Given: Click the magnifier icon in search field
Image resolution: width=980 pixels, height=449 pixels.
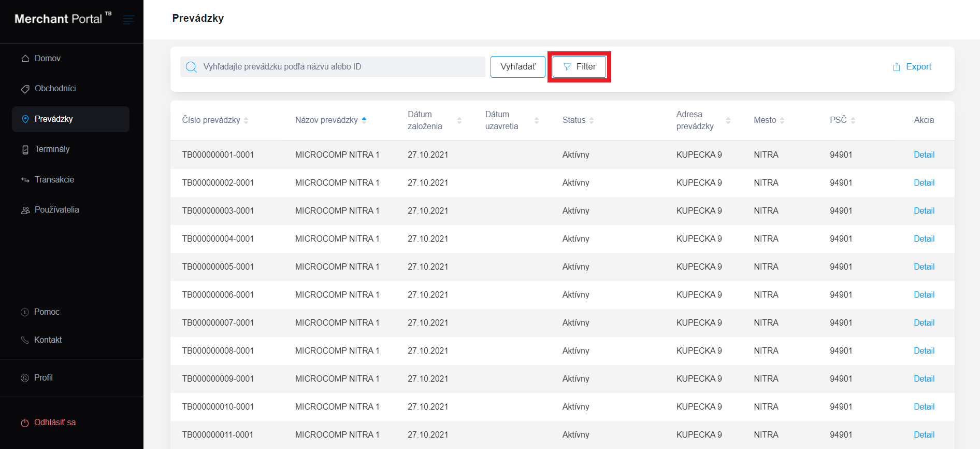Looking at the screenshot, I should [x=191, y=67].
